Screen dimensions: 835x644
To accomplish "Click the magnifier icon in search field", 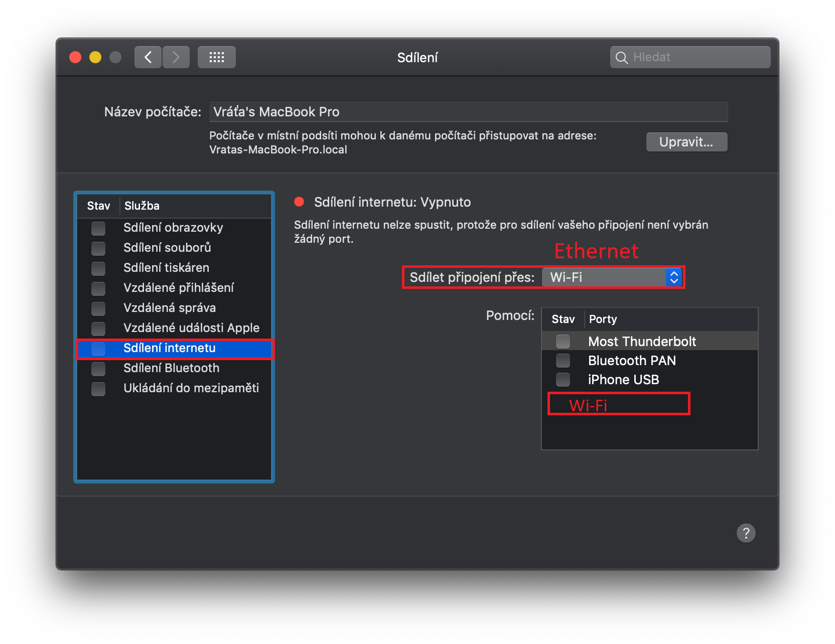I will tap(622, 58).
